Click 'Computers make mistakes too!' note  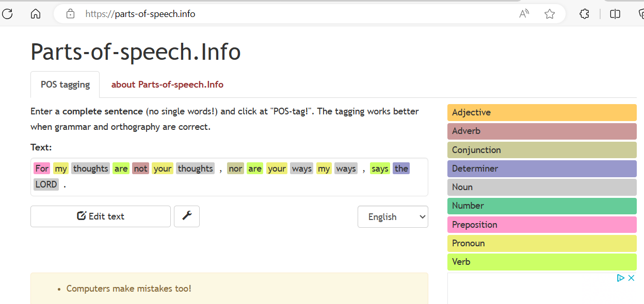(x=128, y=289)
